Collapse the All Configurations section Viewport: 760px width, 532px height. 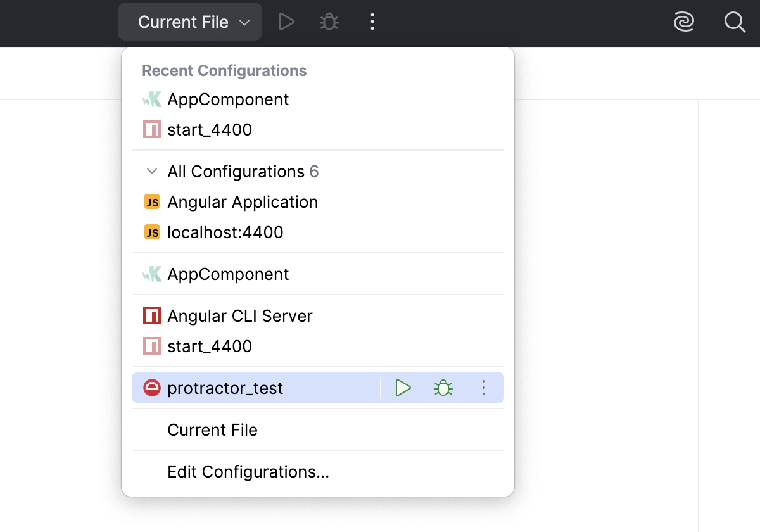tap(151, 172)
